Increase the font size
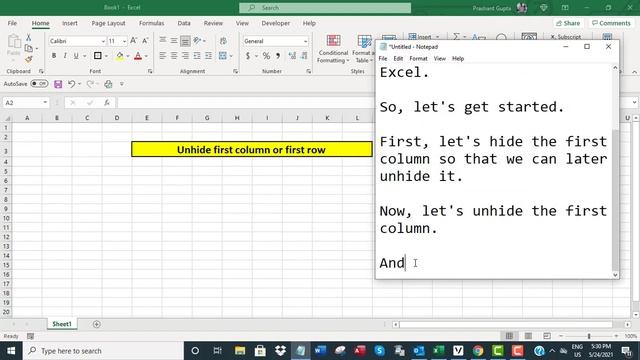640x360 pixels. [133, 41]
